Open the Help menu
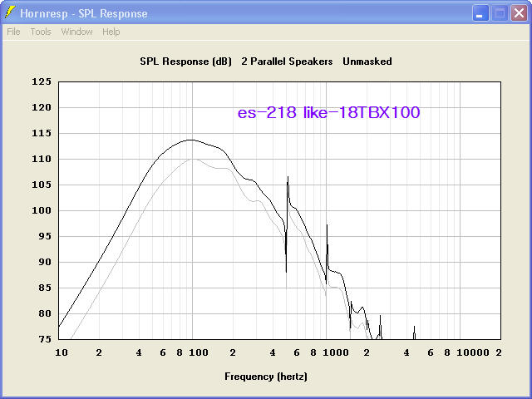 pyautogui.click(x=111, y=32)
